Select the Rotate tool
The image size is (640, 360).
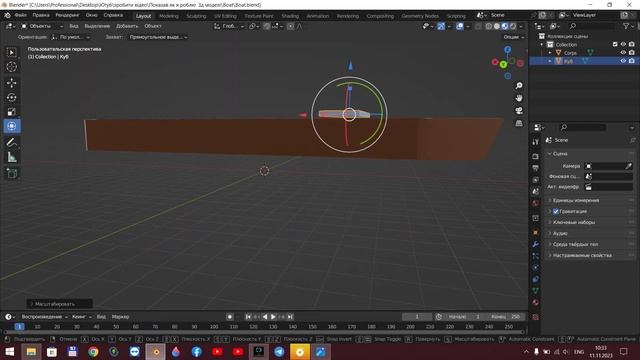tap(11, 98)
